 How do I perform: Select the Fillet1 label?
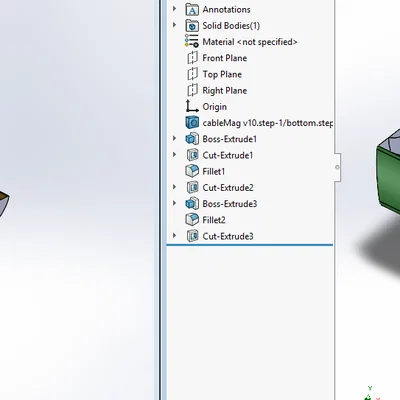pos(214,172)
